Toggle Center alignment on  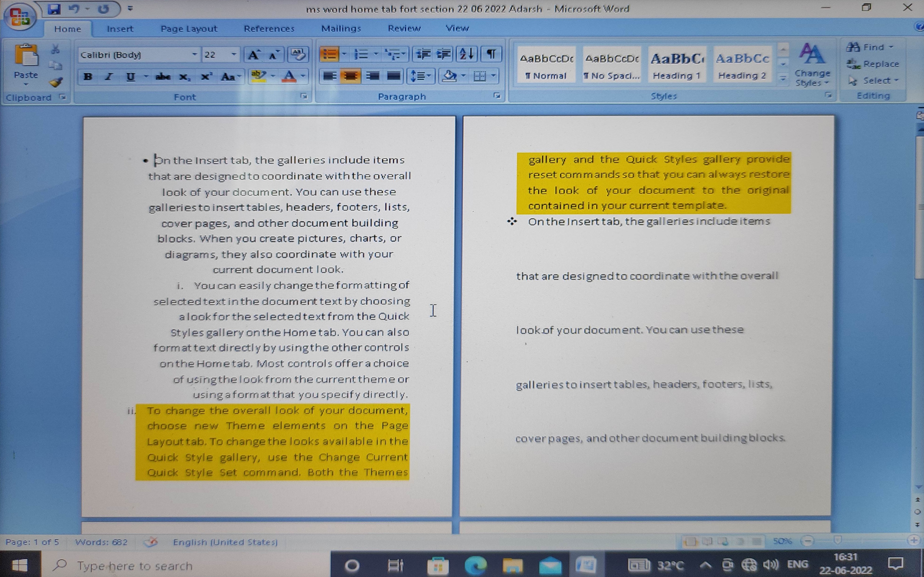tap(350, 76)
